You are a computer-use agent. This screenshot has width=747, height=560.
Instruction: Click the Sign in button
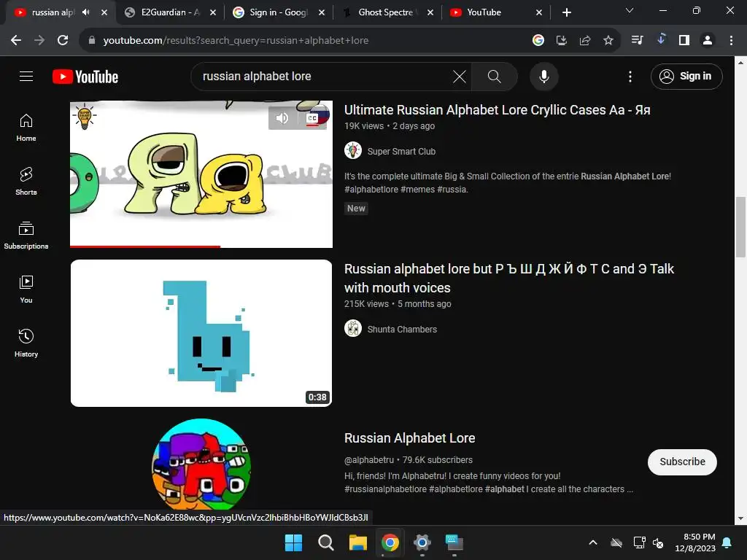pyautogui.click(x=686, y=76)
